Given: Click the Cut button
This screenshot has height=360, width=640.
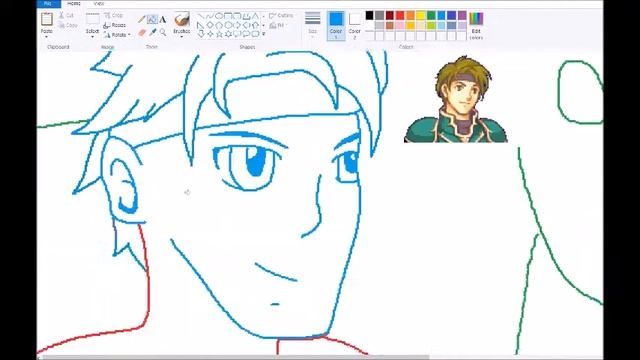Looking at the screenshot, I should tap(67, 15).
